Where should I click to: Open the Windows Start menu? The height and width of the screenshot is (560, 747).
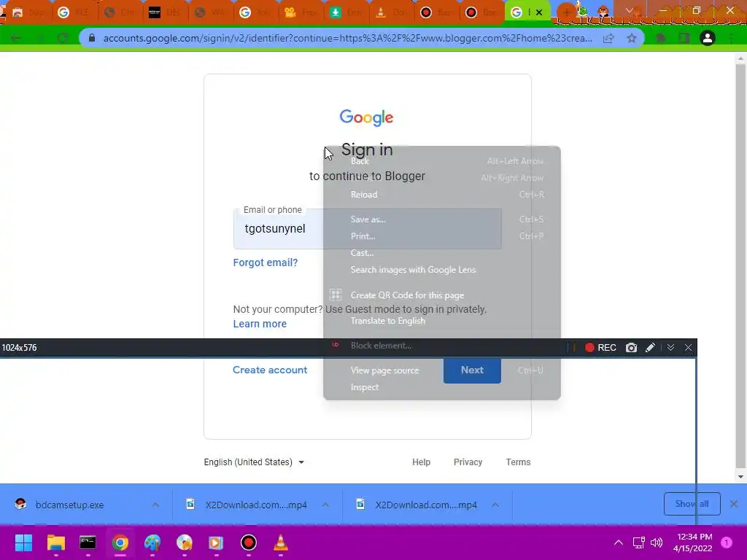(23, 542)
